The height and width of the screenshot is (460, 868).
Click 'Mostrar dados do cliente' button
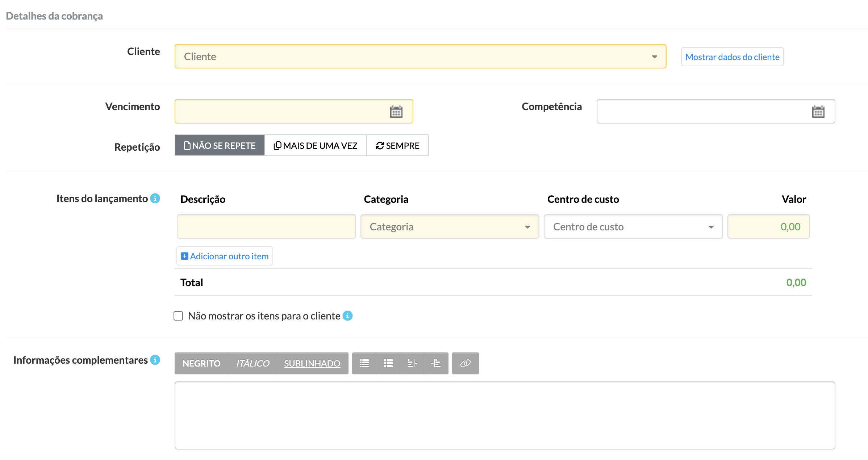(732, 57)
